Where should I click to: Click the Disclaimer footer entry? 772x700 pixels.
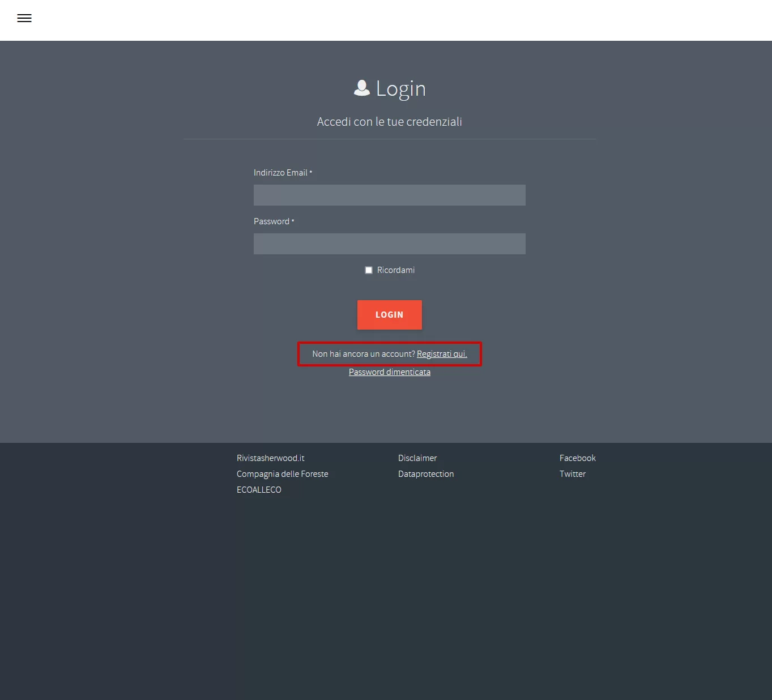click(417, 458)
